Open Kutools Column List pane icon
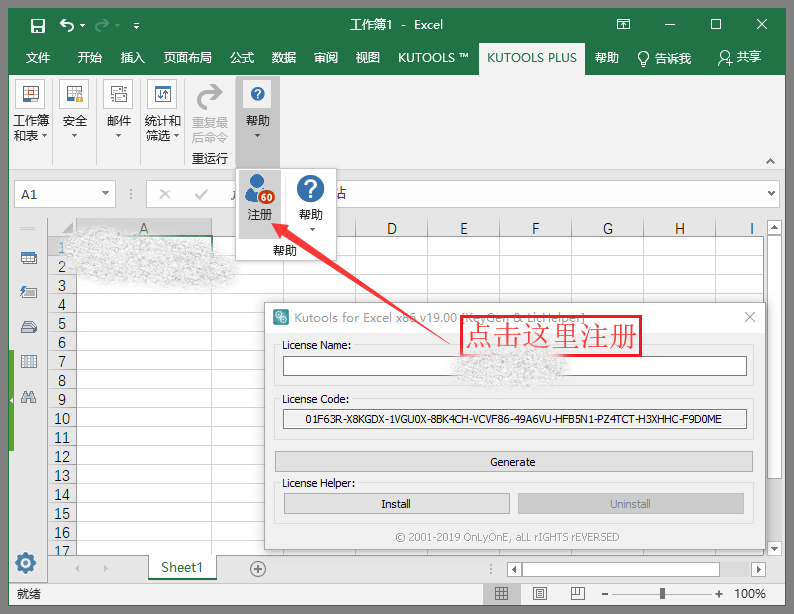The width and height of the screenshot is (794, 614). coord(28,361)
